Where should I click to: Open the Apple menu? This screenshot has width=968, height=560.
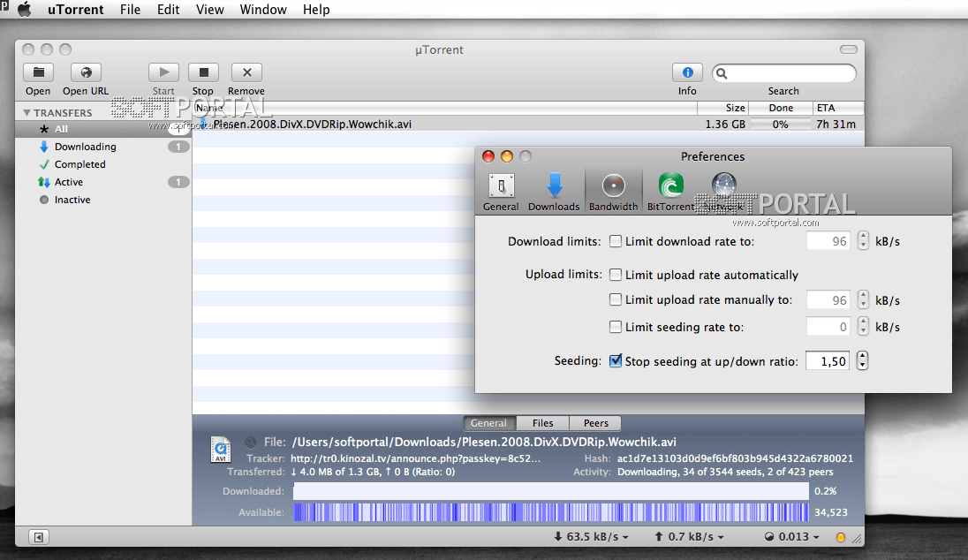25,9
